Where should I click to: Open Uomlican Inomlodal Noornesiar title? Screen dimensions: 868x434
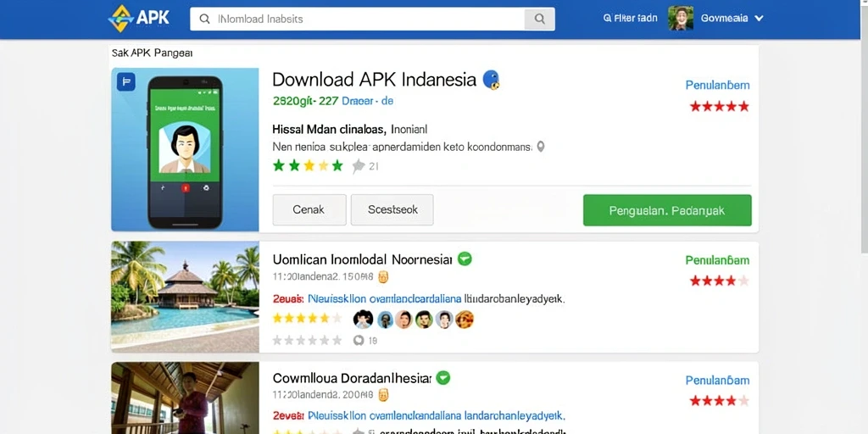362,259
